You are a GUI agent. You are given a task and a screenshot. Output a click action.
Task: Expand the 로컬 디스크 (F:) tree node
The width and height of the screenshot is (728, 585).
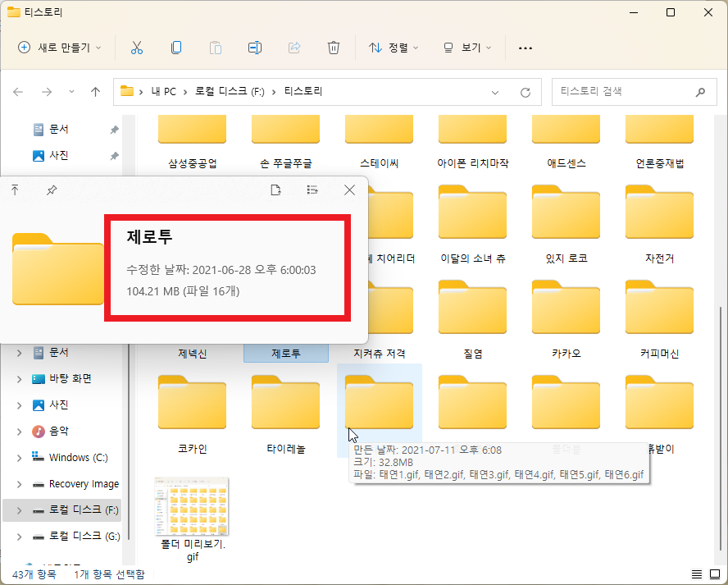tap(19, 510)
